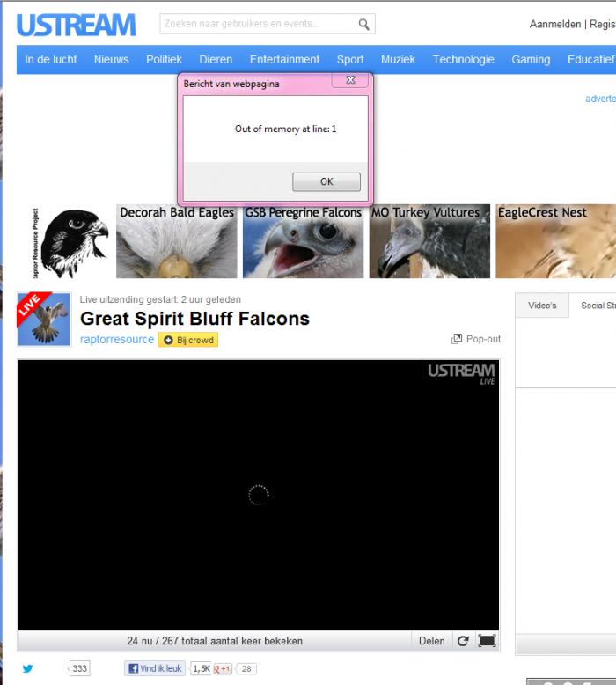The height and width of the screenshot is (685, 616).
Task: Click the partly visible Registreren link
Action: tap(603, 24)
